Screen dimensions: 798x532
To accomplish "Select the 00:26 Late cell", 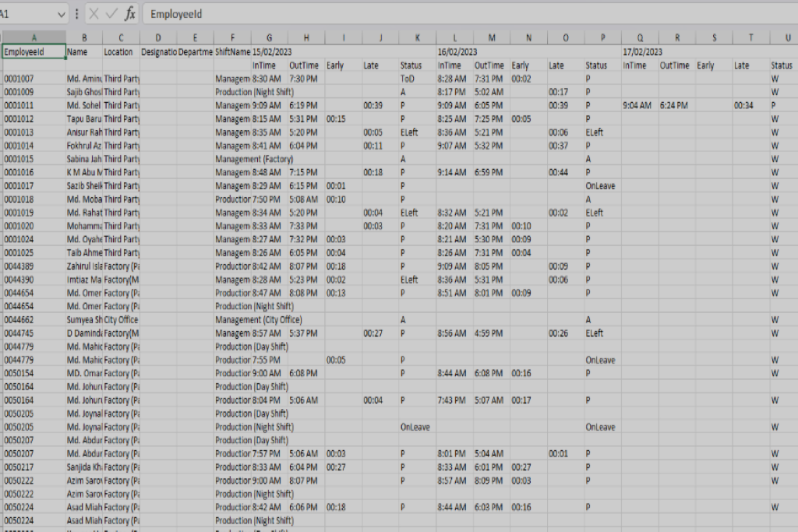I will pos(566,333).
